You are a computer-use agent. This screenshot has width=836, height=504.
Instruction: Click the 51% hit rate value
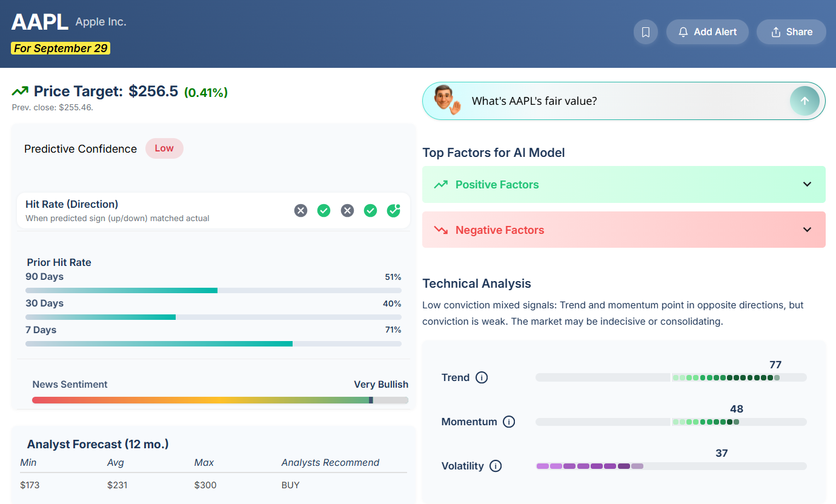click(x=393, y=277)
